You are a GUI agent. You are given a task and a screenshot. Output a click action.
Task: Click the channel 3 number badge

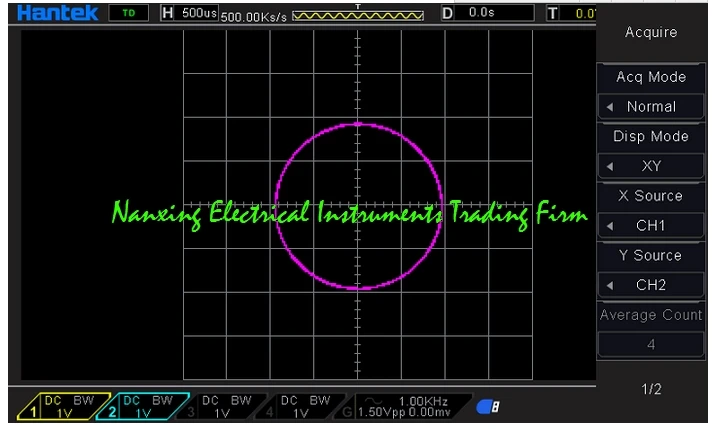[x=191, y=412]
